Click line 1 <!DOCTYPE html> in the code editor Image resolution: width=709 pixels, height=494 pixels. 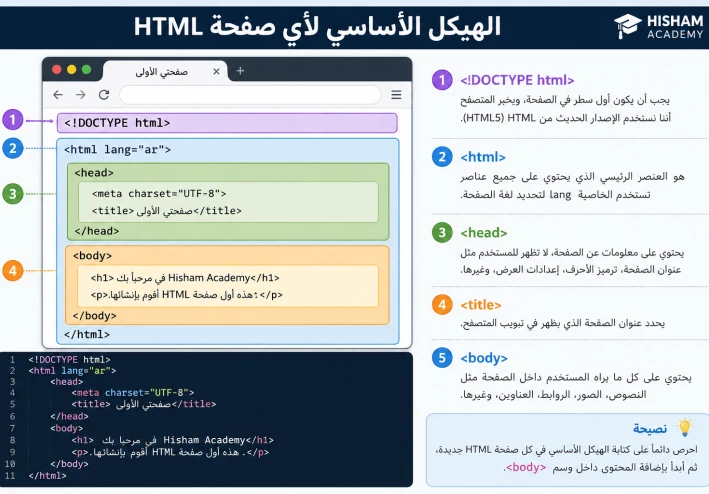[x=69, y=360]
